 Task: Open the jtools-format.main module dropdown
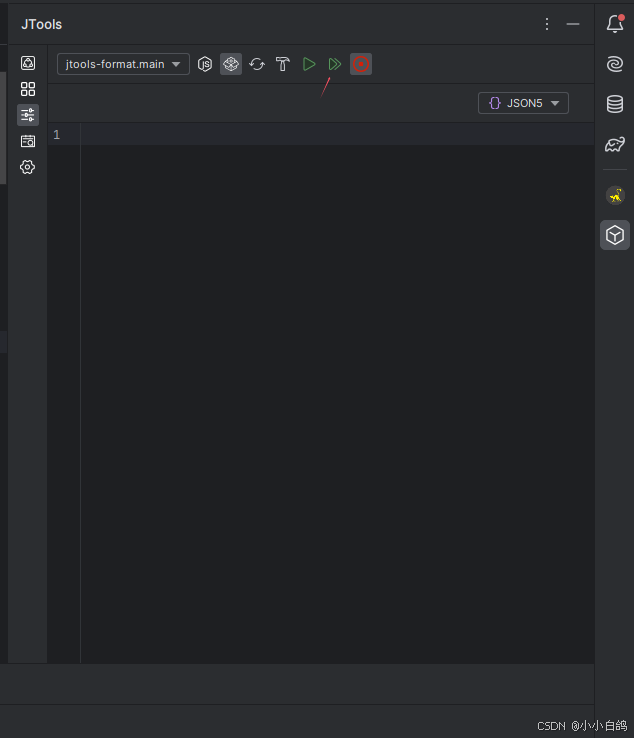pos(123,64)
